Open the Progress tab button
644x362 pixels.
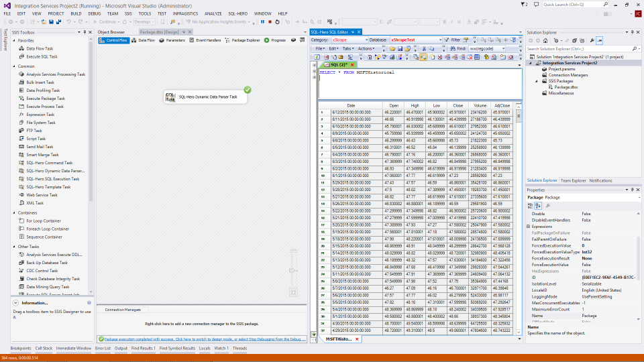[x=275, y=40]
